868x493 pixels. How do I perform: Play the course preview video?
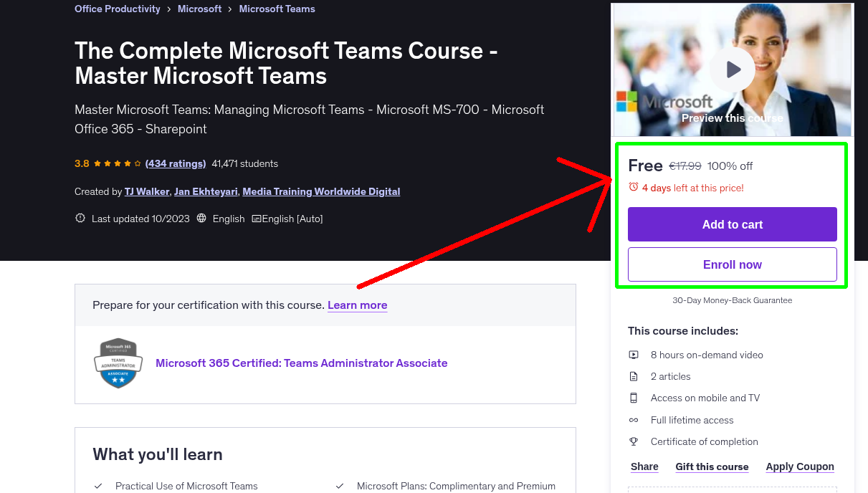pyautogui.click(x=732, y=69)
